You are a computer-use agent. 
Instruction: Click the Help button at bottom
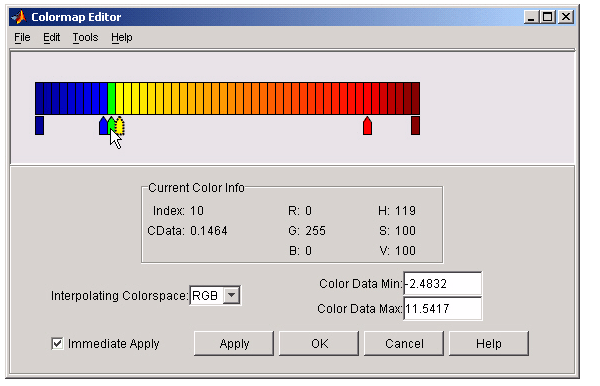[x=489, y=344]
